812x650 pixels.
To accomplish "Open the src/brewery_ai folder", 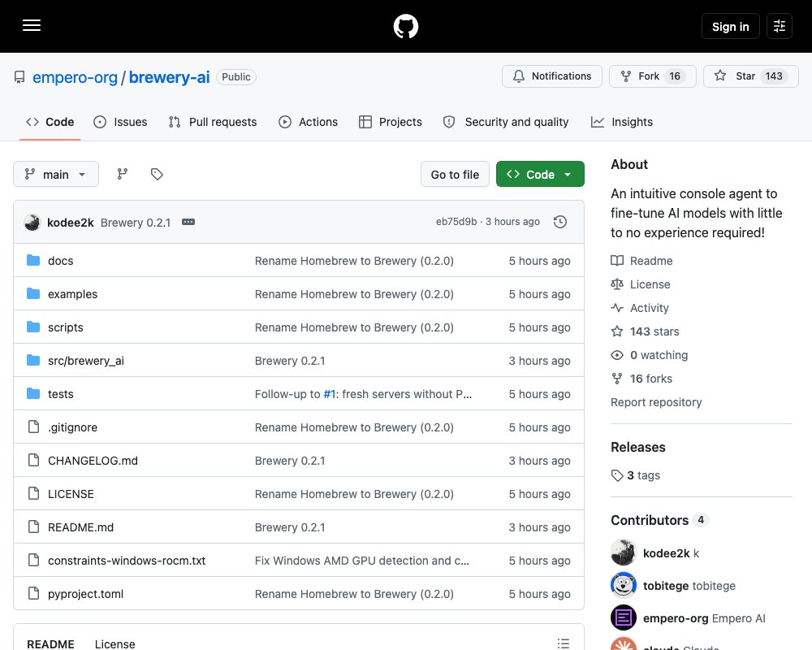I will (86, 360).
